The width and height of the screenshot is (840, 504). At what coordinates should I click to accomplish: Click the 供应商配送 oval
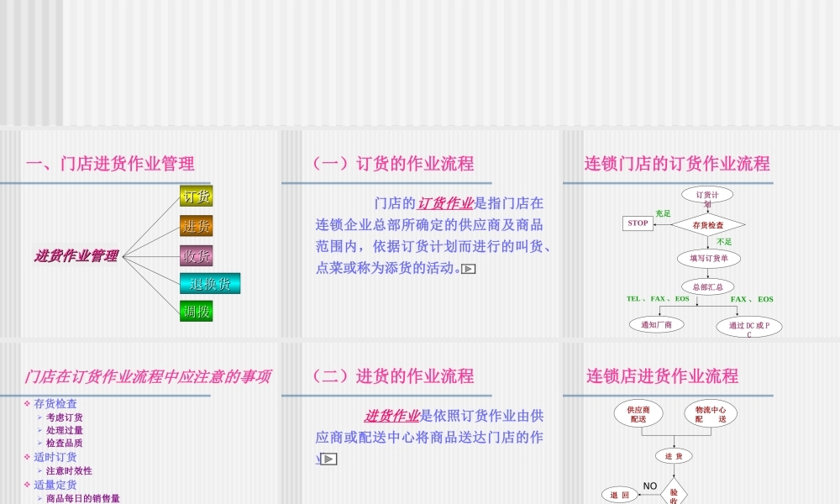click(638, 414)
